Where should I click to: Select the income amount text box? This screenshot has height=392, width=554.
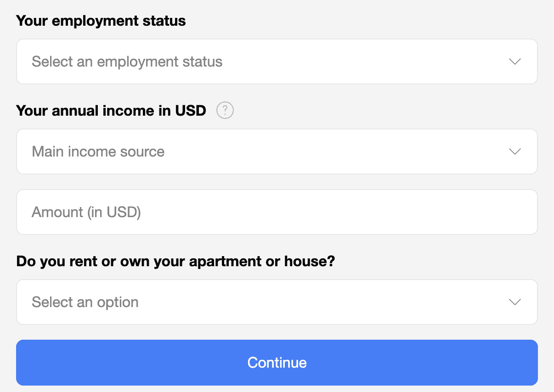277,212
